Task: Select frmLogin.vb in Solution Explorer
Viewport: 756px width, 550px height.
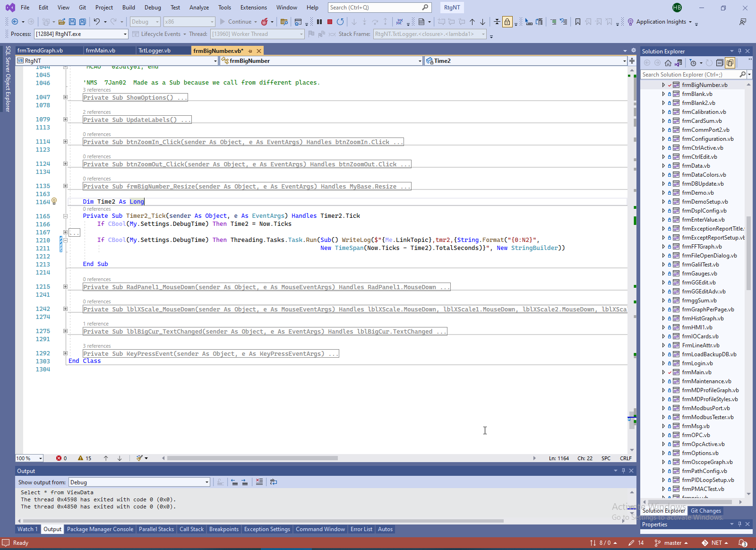Action: [697, 363]
